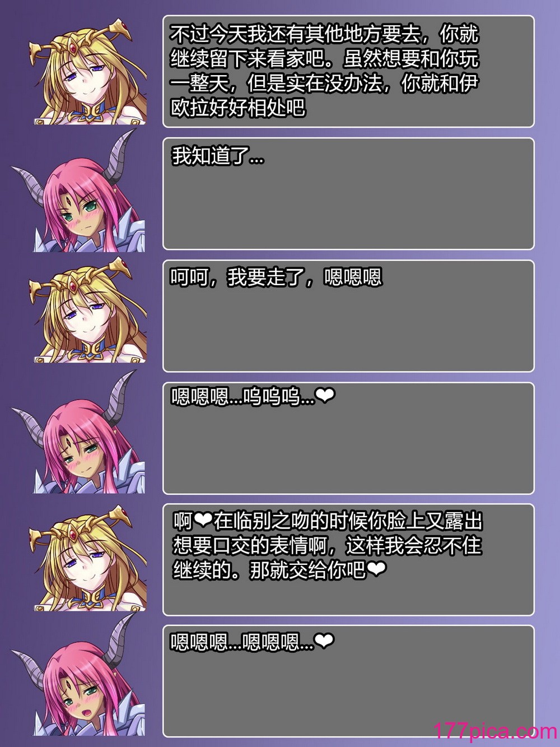This screenshot has width=560, height=747.
Task: Click the bottom dialogue box
Action: (348, 681)
